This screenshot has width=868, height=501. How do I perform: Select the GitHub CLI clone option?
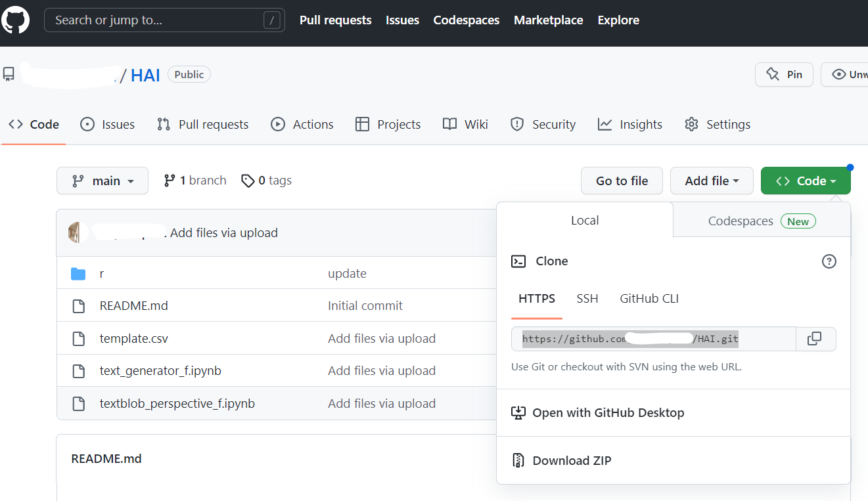pos(649,299)
